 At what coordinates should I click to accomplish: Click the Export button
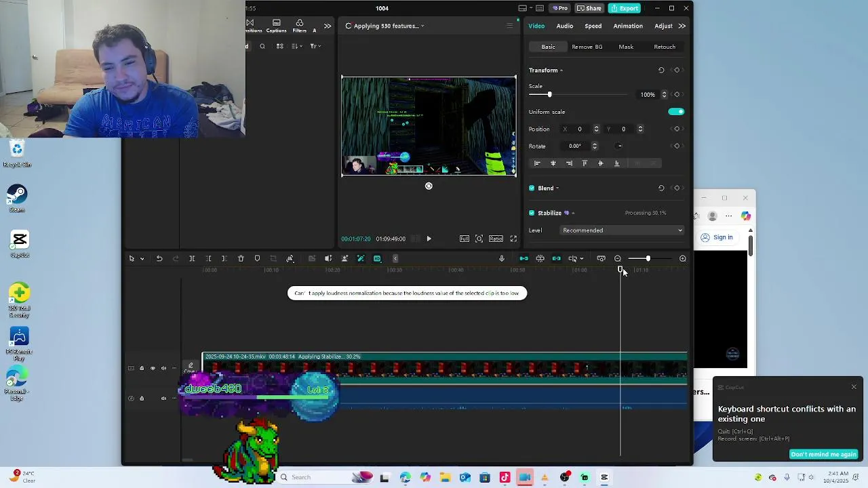point(625,8)
